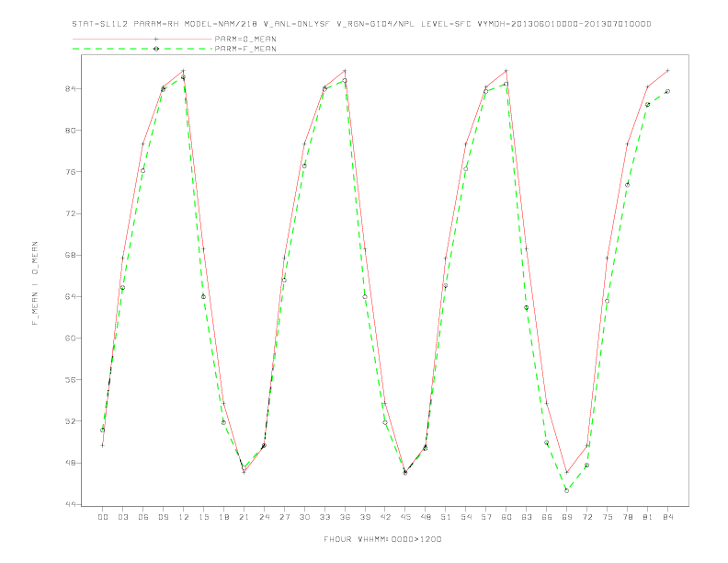Click the x-axis forecast hour label 00

coord(103,517)
